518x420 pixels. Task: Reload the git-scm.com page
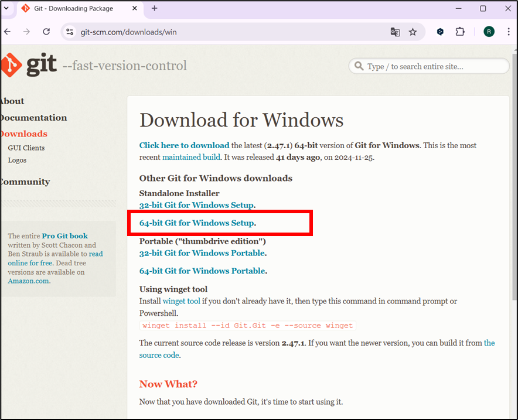coord(46,32)
